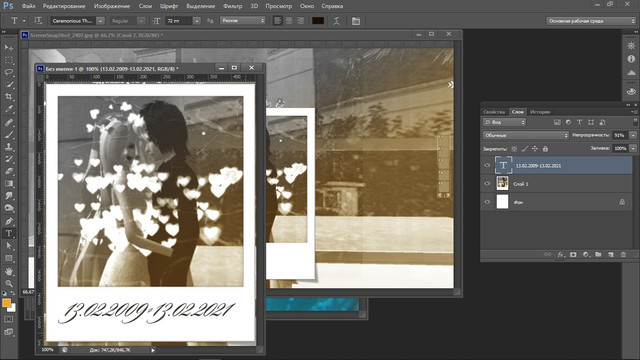Screen dimensions: 640x360
Task: Select the Path Selection tool
Action: 9,246
